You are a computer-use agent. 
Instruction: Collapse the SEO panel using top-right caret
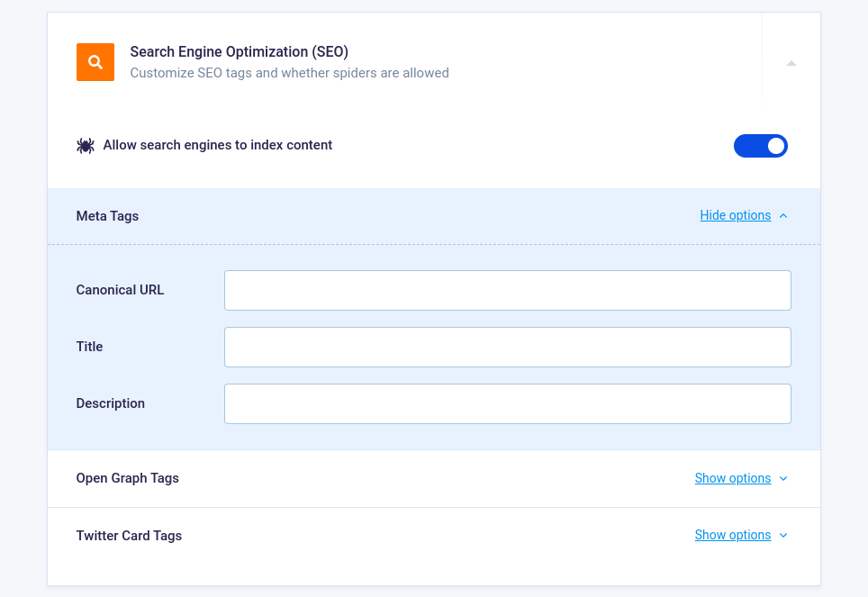pos(791,63)
